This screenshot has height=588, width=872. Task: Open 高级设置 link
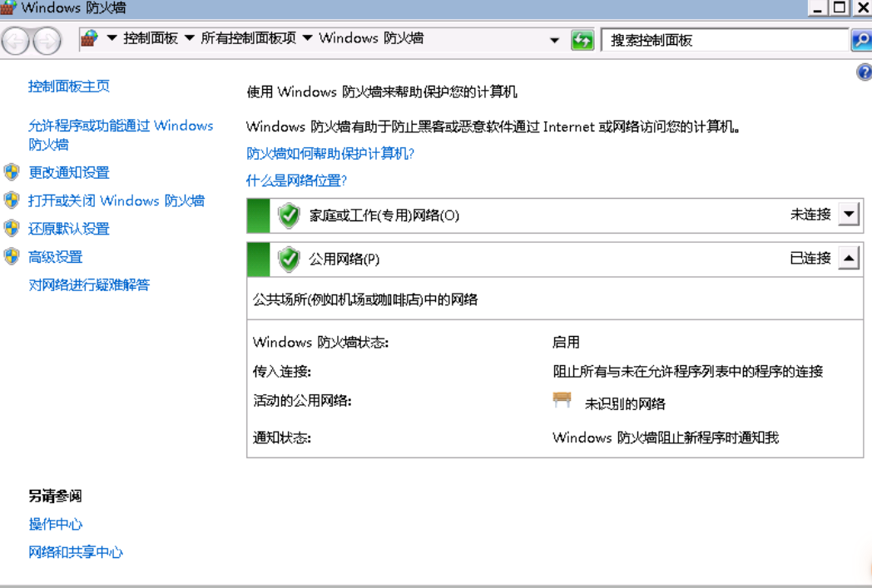click(x=56, y=257)
